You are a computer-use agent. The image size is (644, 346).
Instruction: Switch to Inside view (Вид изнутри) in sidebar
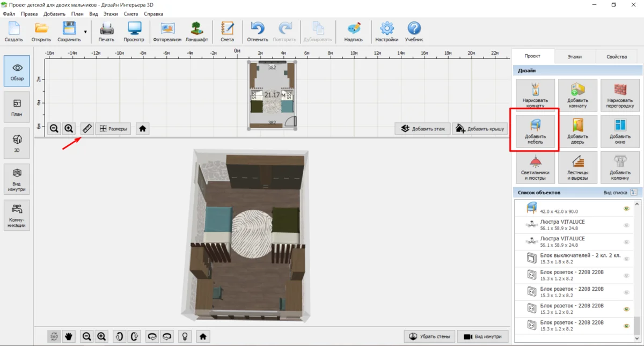[17, 179]
